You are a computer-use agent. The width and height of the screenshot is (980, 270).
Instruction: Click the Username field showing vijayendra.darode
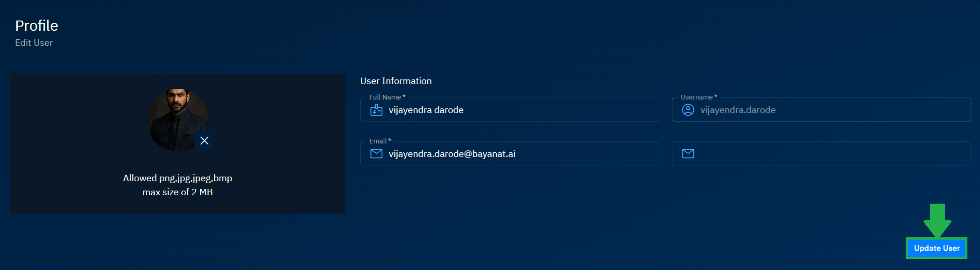pos(831,110)
